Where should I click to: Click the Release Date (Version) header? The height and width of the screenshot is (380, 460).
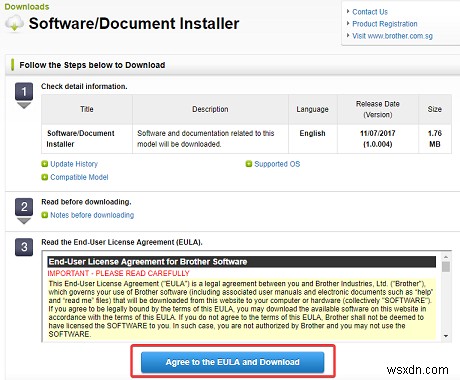point(378,109)
